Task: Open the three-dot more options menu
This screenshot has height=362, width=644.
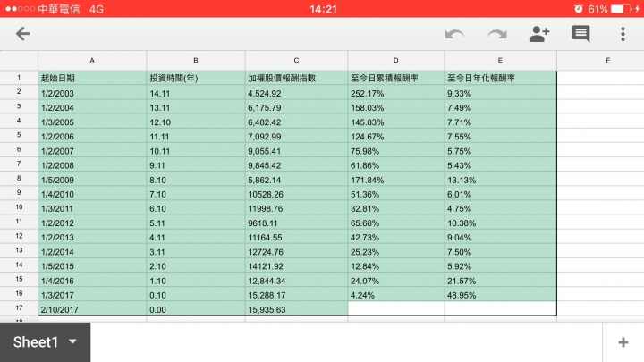Action: point(623,34)
